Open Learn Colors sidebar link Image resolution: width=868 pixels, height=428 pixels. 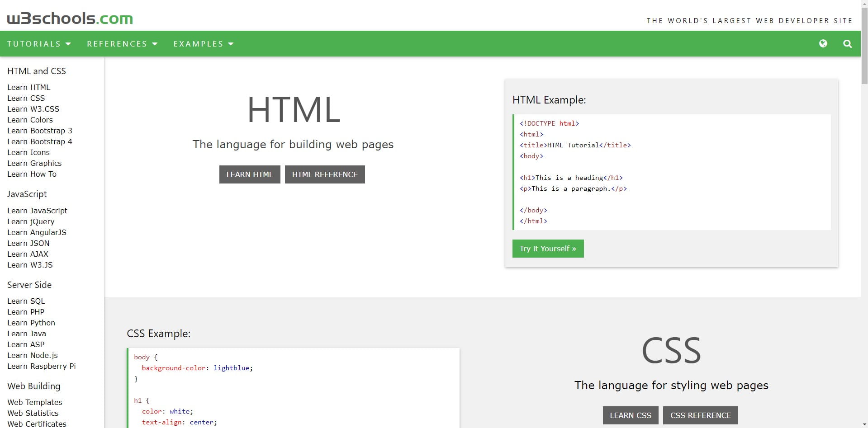click(30, 120)
